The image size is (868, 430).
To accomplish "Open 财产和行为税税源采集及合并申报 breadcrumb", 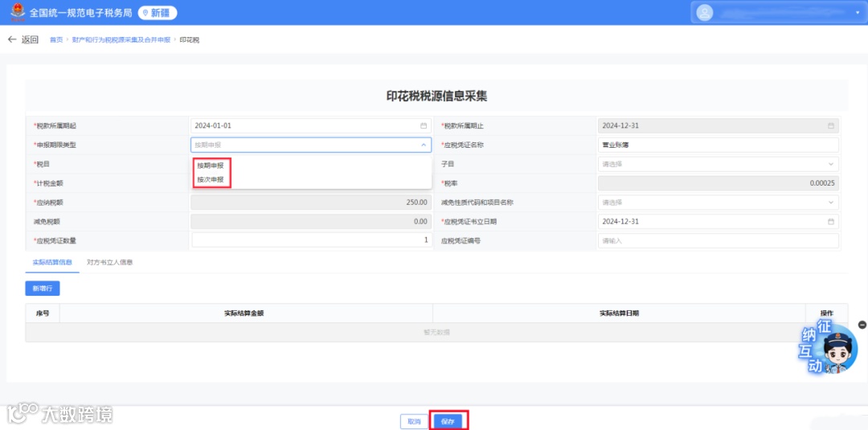I will [x=121, y=40].
